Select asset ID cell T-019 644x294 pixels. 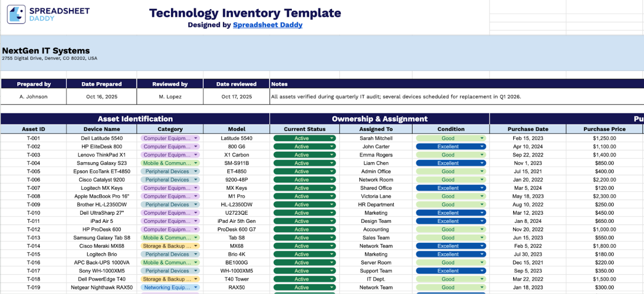[34, 287]
